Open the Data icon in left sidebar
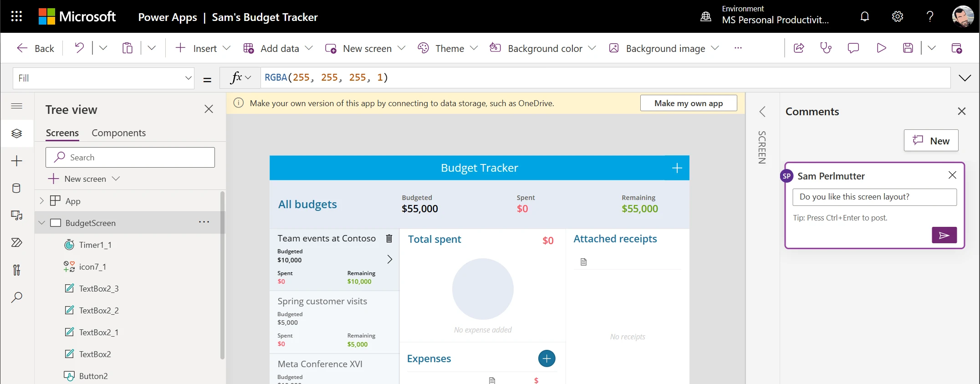The image size is (980, 384). [16, 188]
